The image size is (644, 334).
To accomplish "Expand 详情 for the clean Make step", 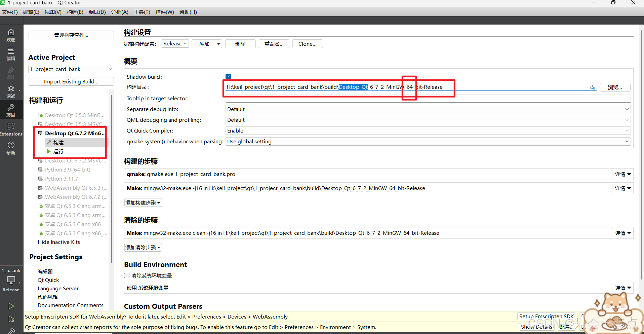I will (x=623, y=233).
